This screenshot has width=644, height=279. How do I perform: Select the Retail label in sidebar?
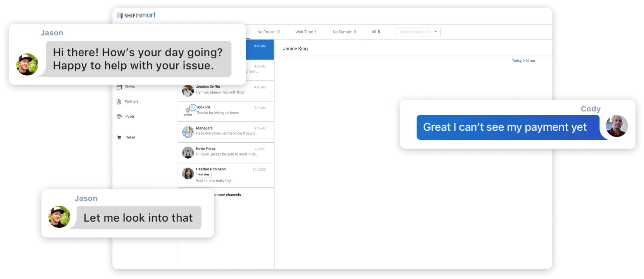pyautogui.click(x=130, y=137)
